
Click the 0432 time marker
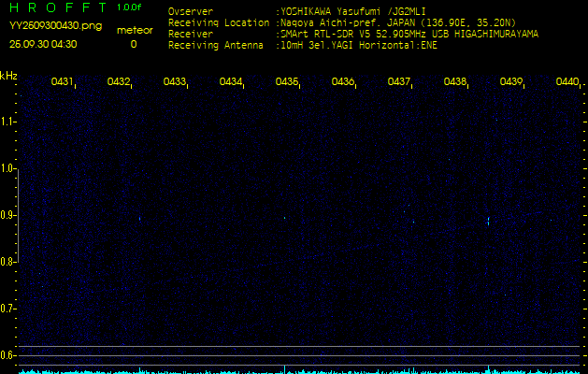click(118, 81)
